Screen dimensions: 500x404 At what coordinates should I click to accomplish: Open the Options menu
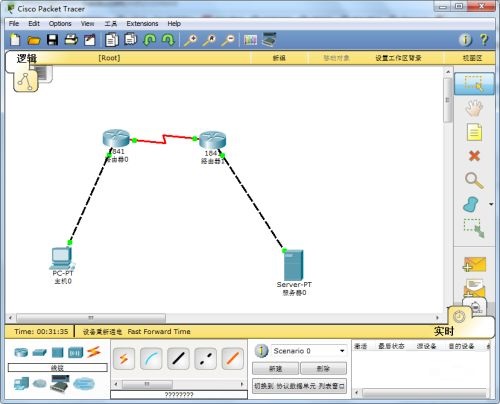click(60, 24)
